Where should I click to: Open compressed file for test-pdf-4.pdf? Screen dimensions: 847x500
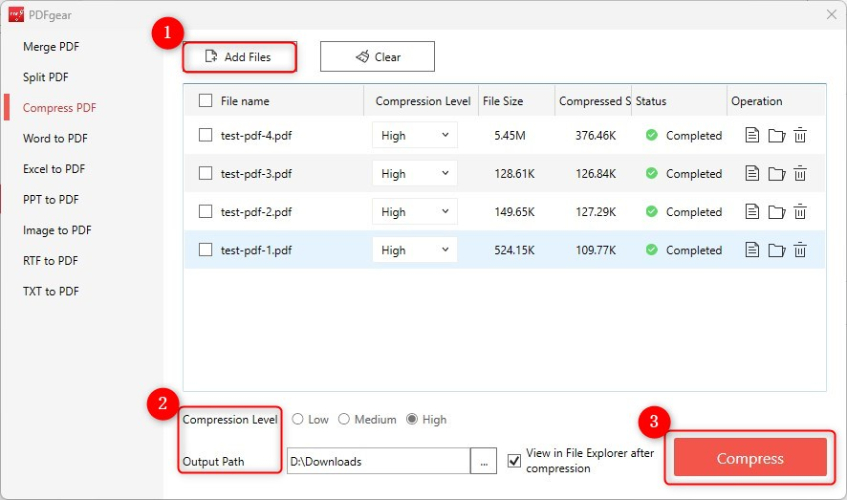[x=752, y=135]
